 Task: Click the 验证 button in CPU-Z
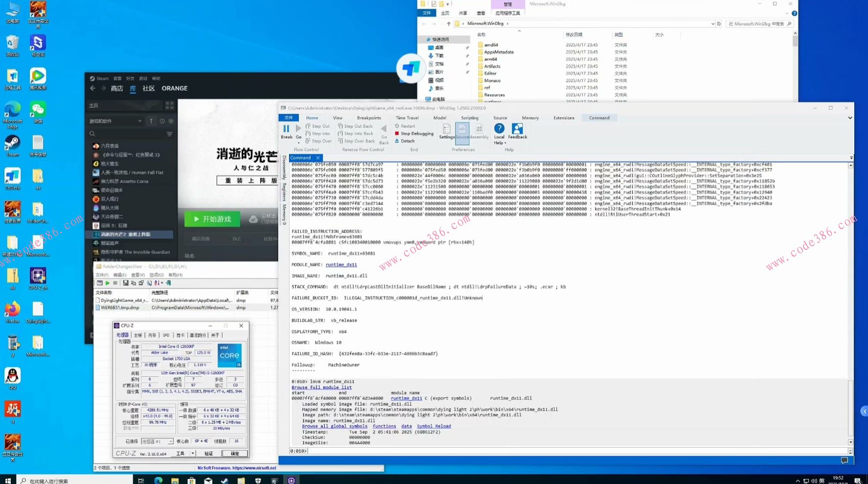point(209,454)
